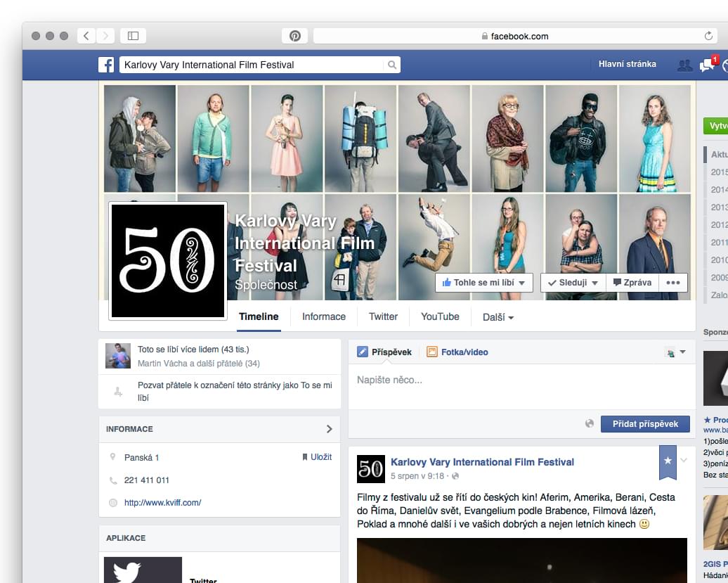The image size is (728, 583).
Task: Click the search magnifier icon
Action: point(392,65)
